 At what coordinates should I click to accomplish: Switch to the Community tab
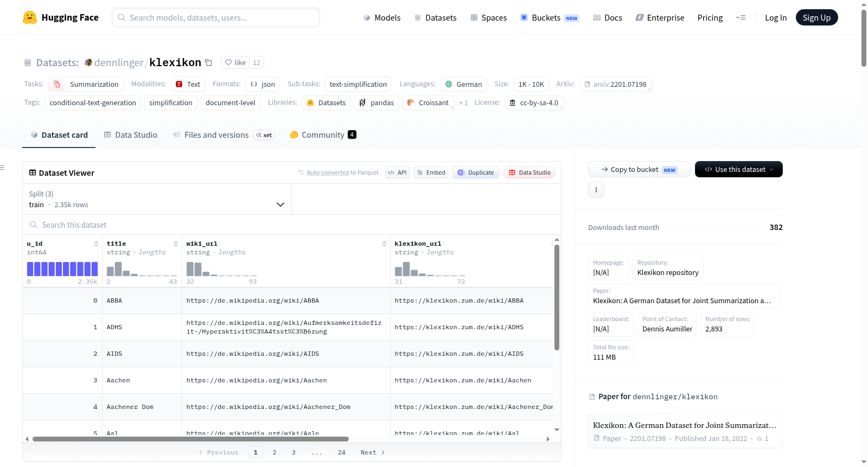point(323,135)
